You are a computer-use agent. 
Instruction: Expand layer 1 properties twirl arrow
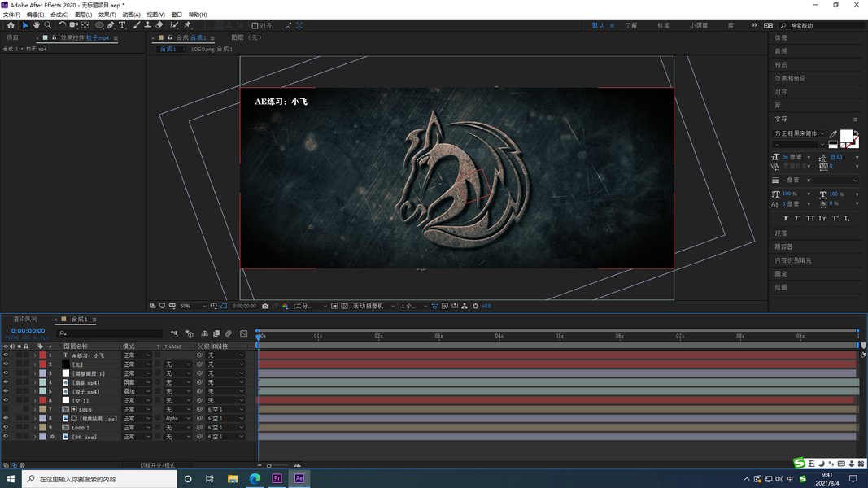click(x=35, y=355)
